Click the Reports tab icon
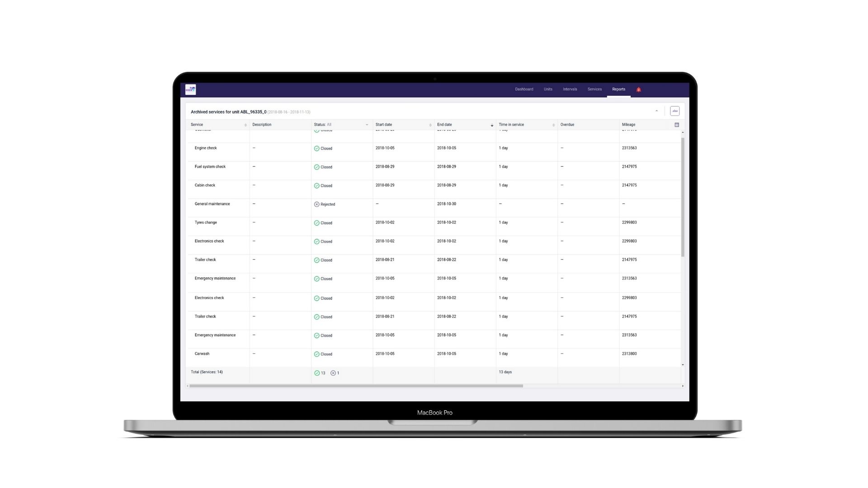 click(x=619, y=89)
